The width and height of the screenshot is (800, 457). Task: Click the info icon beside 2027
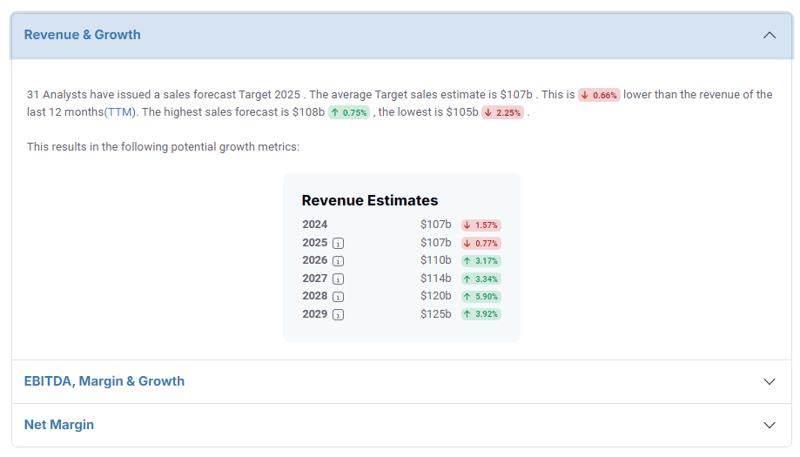point(338,279)
